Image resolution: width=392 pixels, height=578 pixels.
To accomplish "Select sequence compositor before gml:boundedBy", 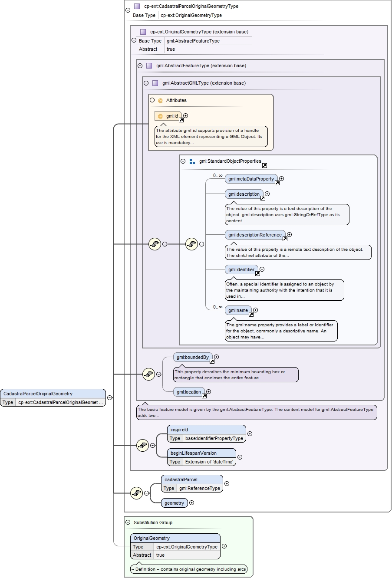I will click(148, 374).
